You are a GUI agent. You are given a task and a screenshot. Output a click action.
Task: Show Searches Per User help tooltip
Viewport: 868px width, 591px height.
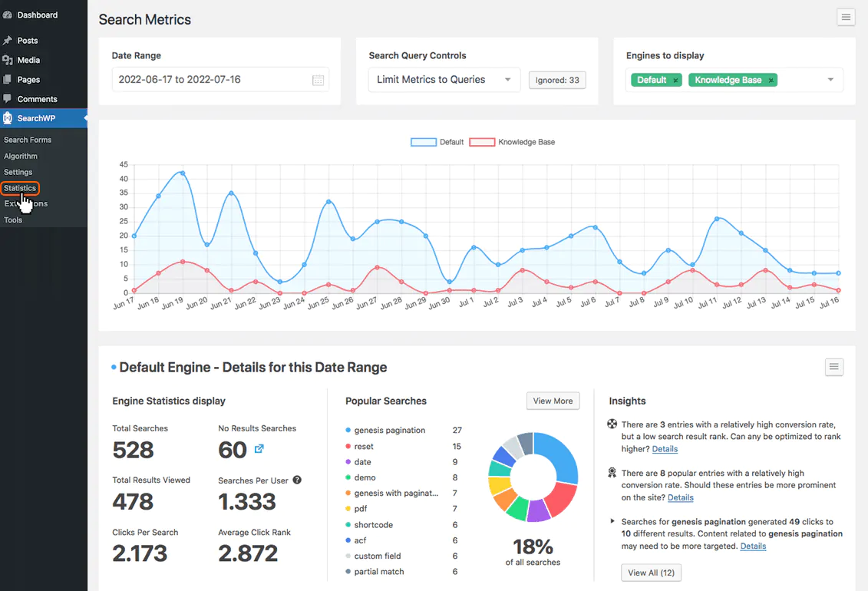click(x=297, y=480)
